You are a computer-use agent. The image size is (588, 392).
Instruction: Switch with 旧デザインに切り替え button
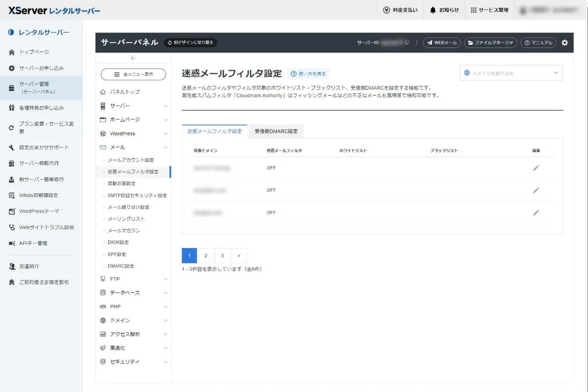click(x=190, y=43)
